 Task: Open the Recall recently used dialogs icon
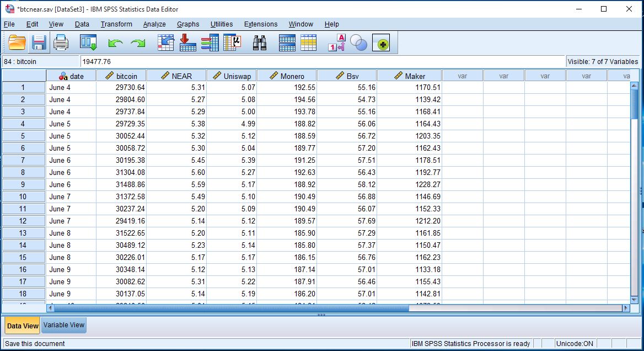tap(88, 42)
